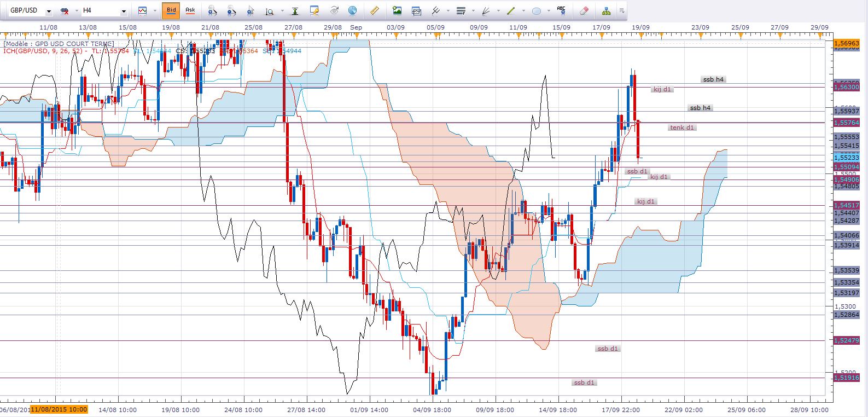This screenshot has width=868, height=417.
Task: Click the orange 1,56963 price tag
Action: [x=847, y=43]
